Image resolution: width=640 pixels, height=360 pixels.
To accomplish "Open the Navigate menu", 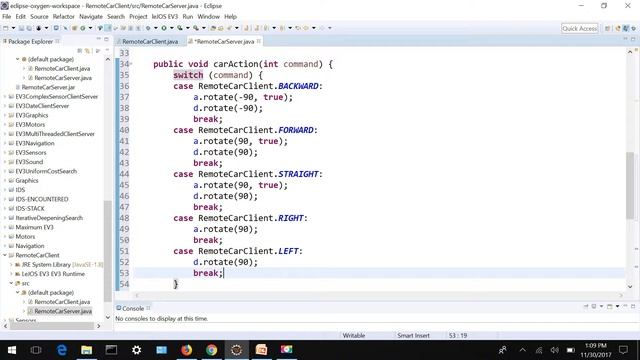I will point(91,17).
